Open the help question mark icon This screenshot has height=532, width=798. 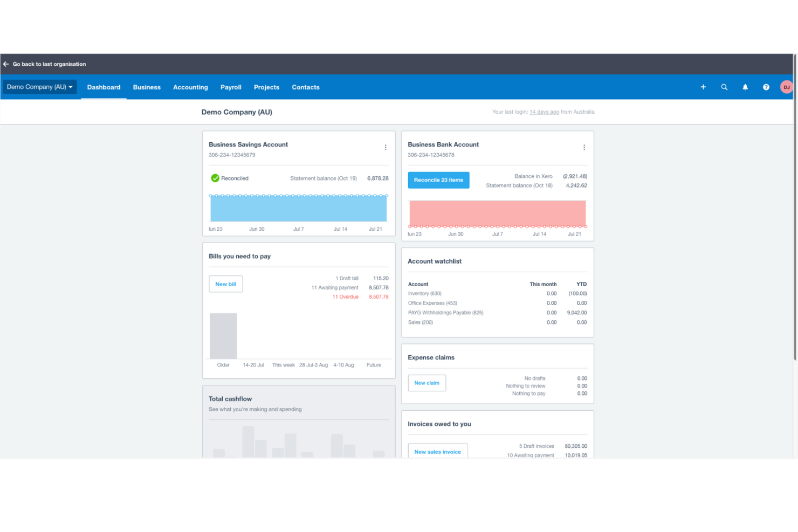pos(766,87)
